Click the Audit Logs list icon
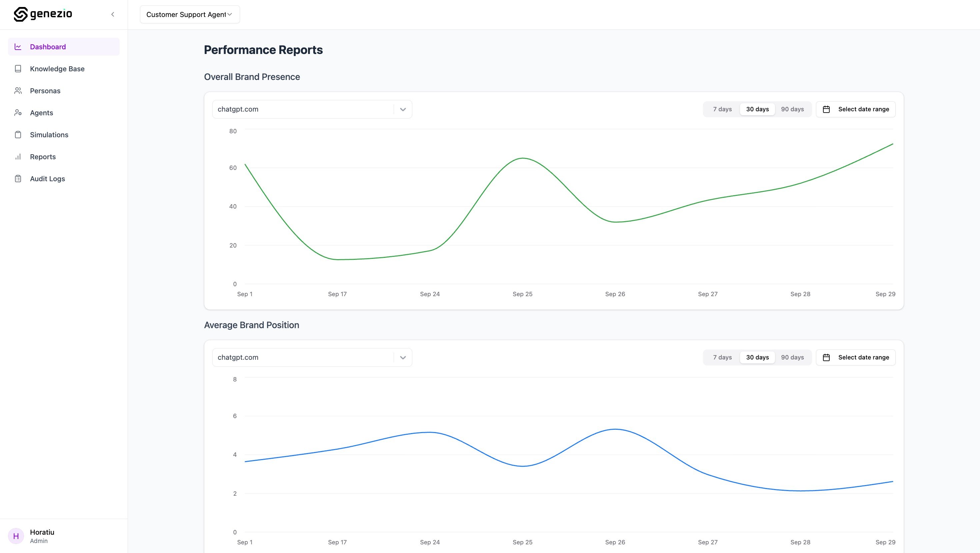The image size is (980, 553). 18,179
